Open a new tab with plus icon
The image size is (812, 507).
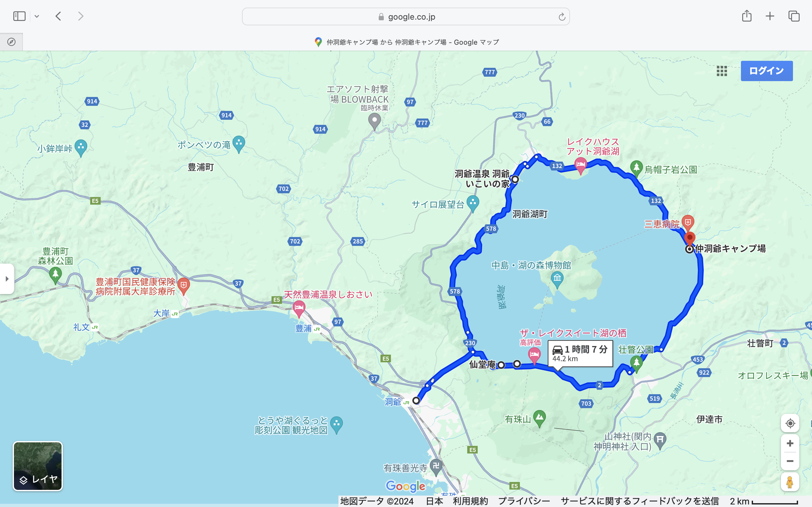[770, 16]
